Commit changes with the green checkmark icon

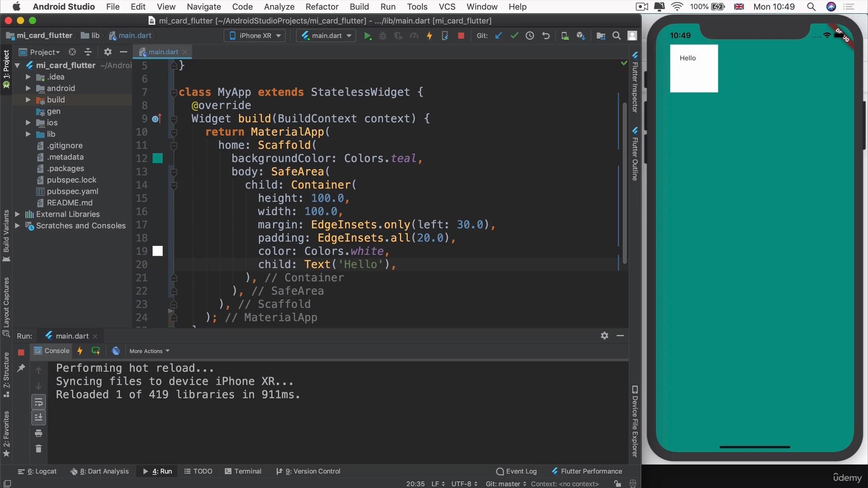click(514, 36)
